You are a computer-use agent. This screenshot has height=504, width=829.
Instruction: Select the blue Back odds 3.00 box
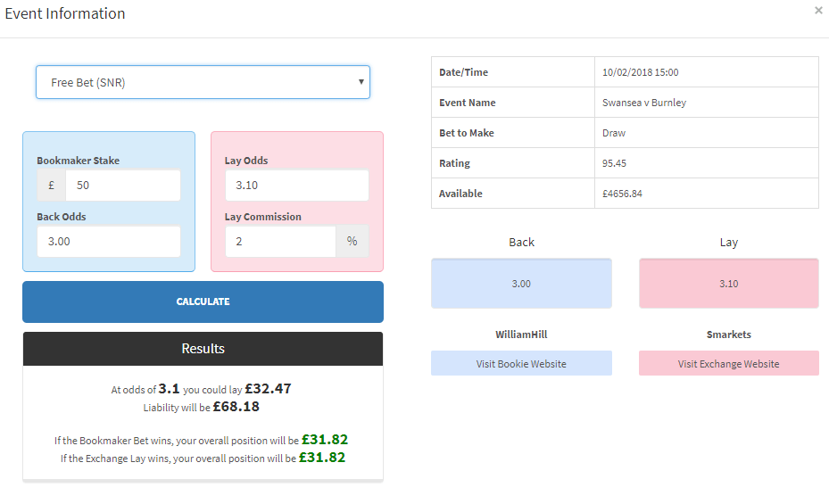[521, 284]
